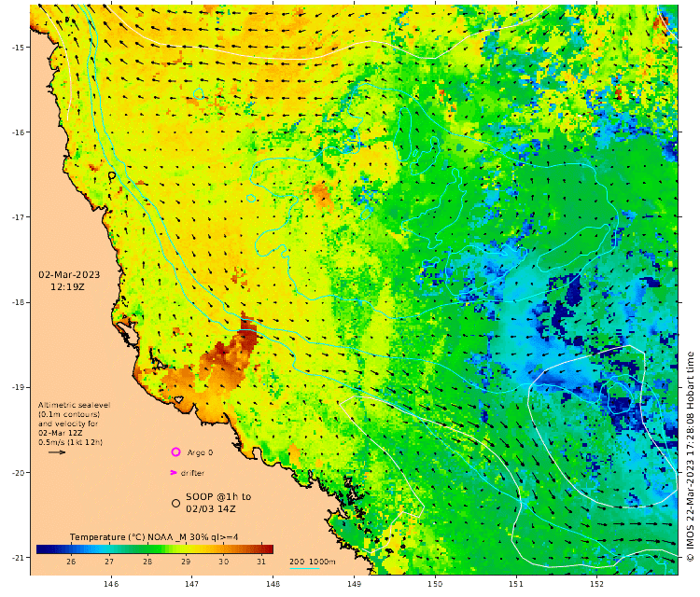Click the '02/03 14Z' legend text

(x=211, y=508)
